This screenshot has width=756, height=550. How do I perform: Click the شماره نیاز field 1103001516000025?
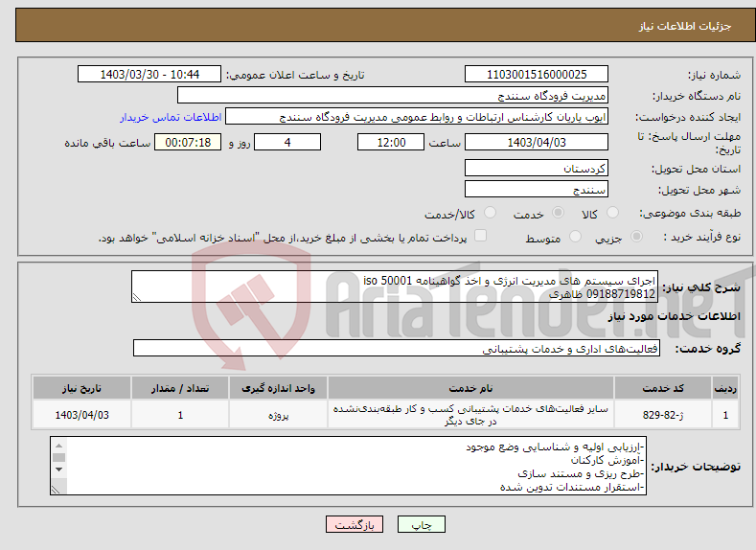pos(537,74)
